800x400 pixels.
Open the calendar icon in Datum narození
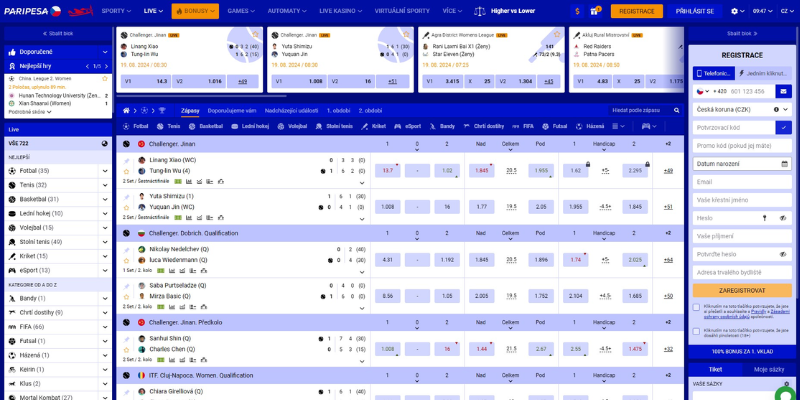pyautogui.click(x=785, y=164)
